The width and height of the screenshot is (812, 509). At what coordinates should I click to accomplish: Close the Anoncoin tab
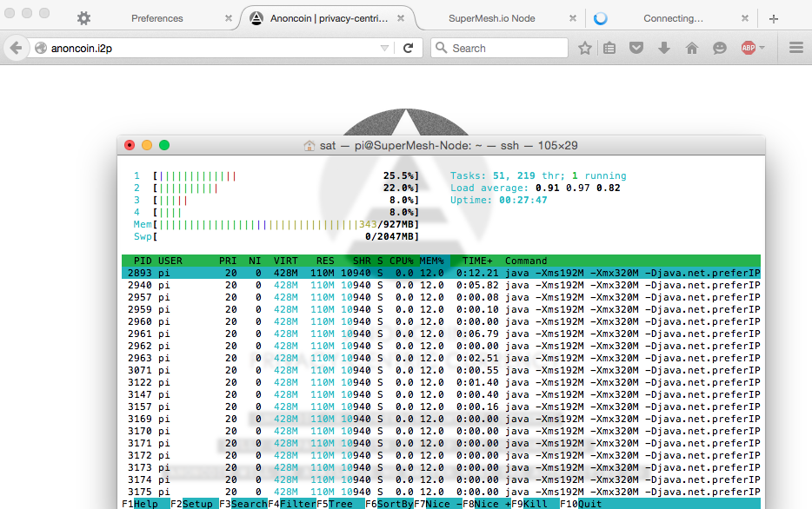(401, 18)
